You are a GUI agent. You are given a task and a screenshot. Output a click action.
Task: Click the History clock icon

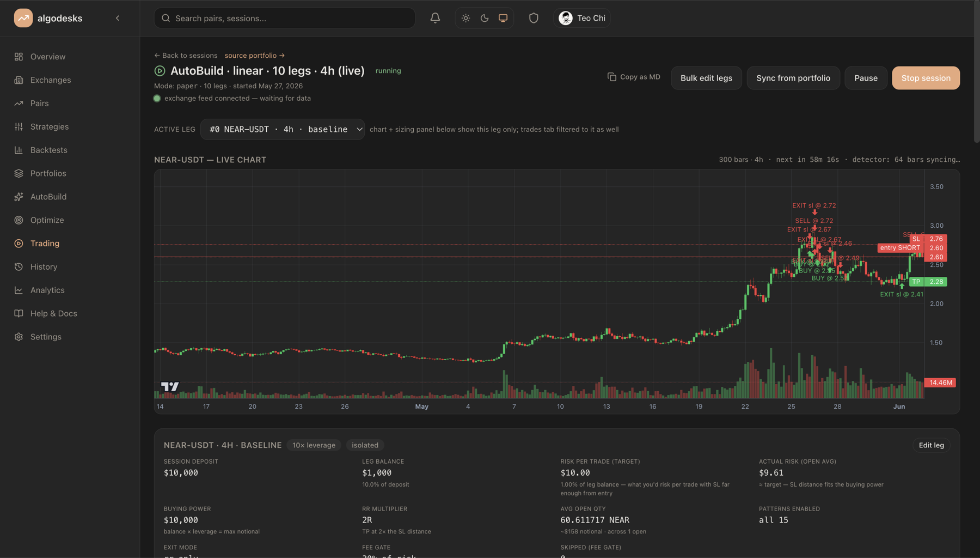19,267
